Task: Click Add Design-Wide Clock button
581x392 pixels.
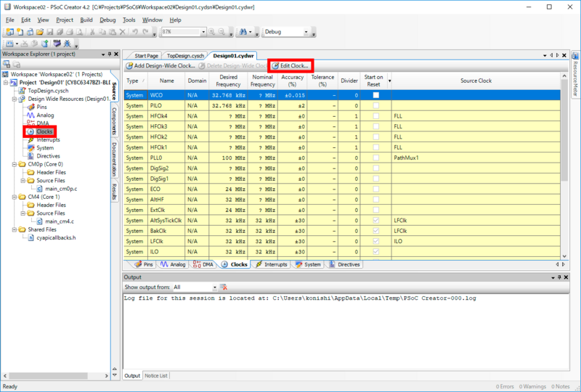Action: (x=161, y=65)
